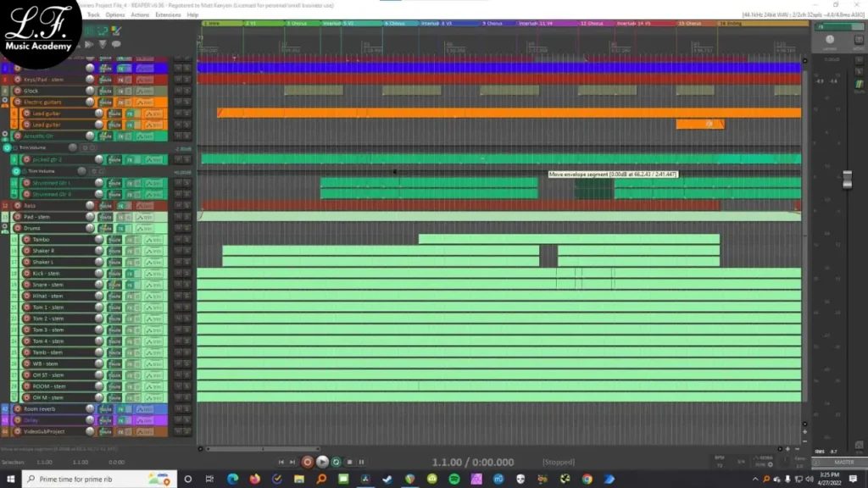Open the Actions menu
Viewport: 868px width, 488px height.
140,14
